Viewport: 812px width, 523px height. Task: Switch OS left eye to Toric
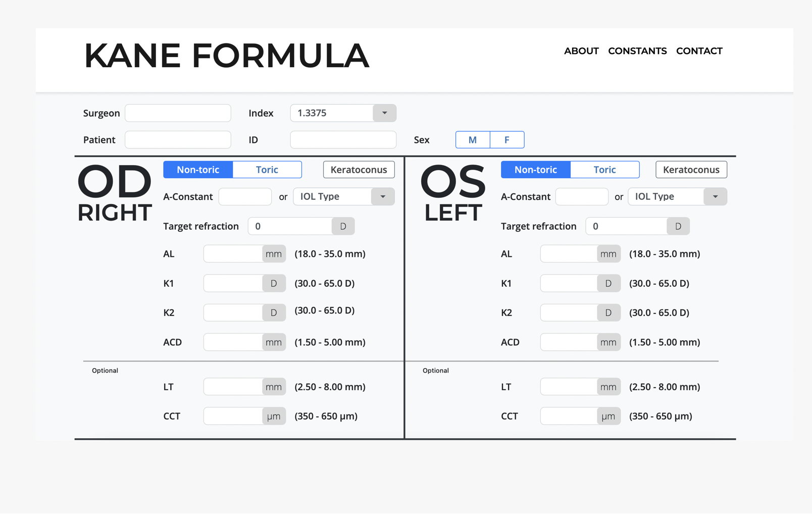point(605,170)
